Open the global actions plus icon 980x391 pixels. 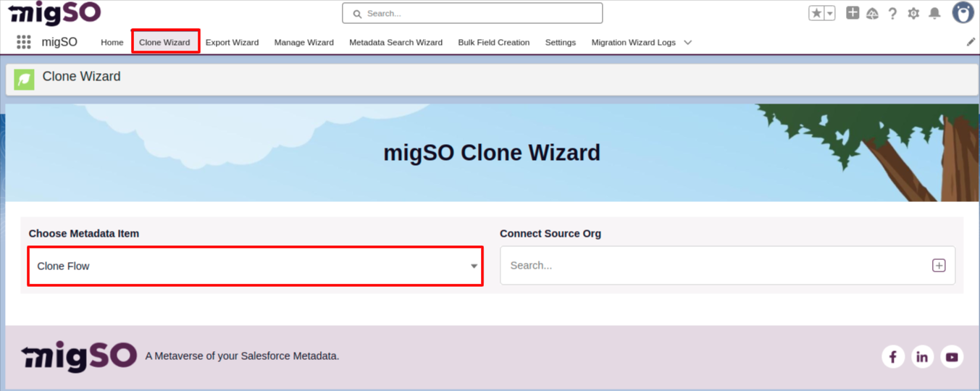(853, 13)
